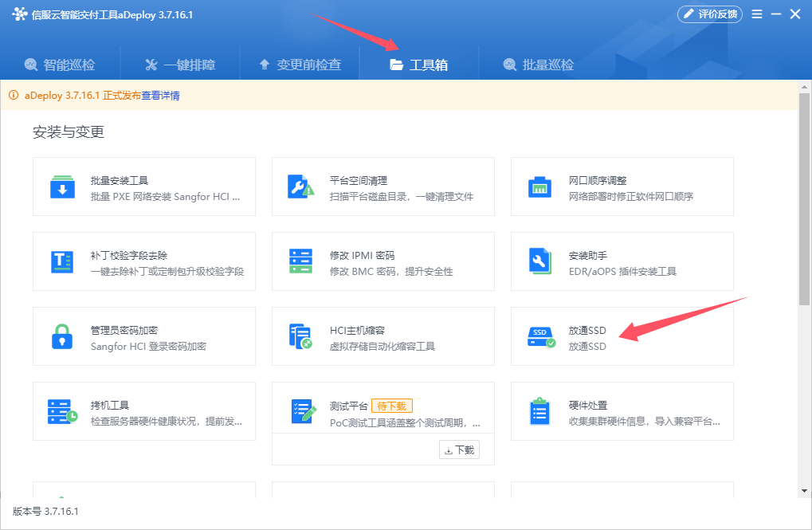
Task: Click the network port order adjustment icon
Action: coord(539,187)
